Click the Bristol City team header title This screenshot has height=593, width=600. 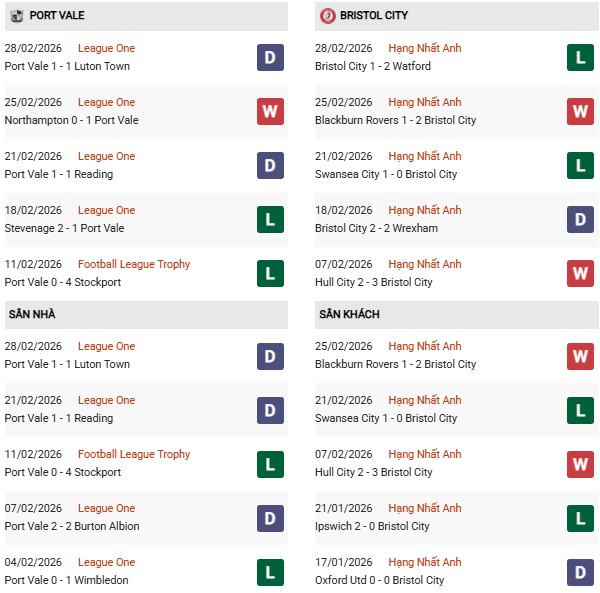[373, 16]
